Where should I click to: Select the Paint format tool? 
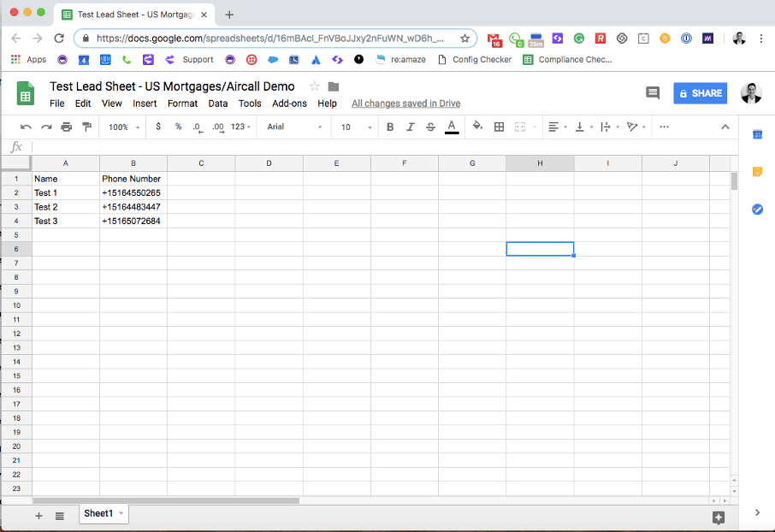(x=86, y=127)
